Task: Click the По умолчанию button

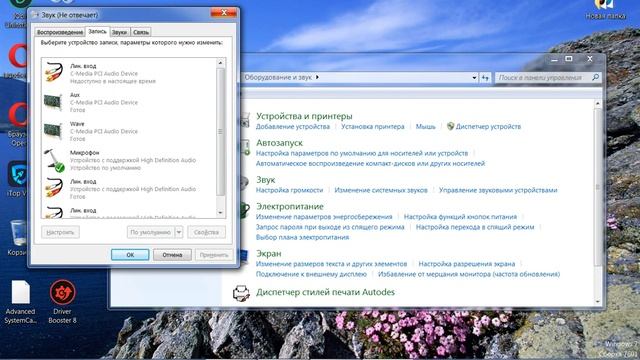Action: pyautogui.click(x=151, y=232)
